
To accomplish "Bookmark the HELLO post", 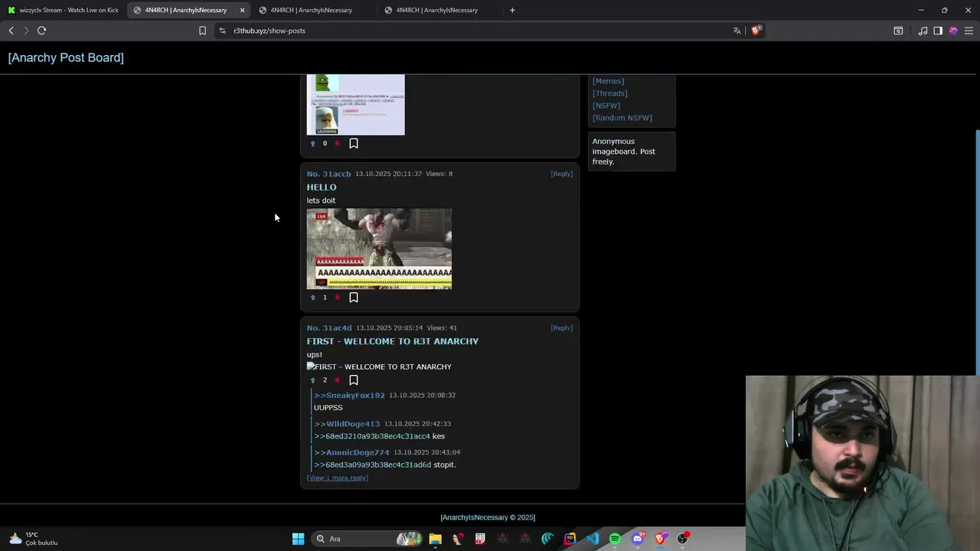I will (354, 297).
